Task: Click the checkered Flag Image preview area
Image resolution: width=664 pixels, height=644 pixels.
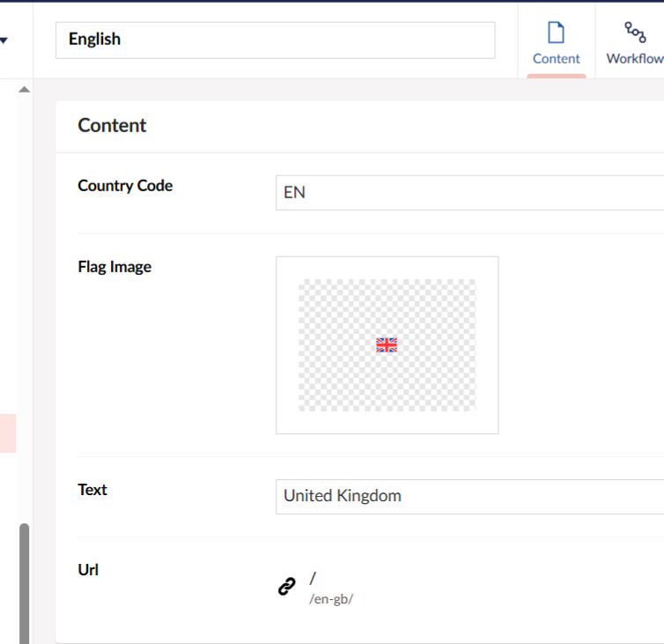Action: coord(387,344)
